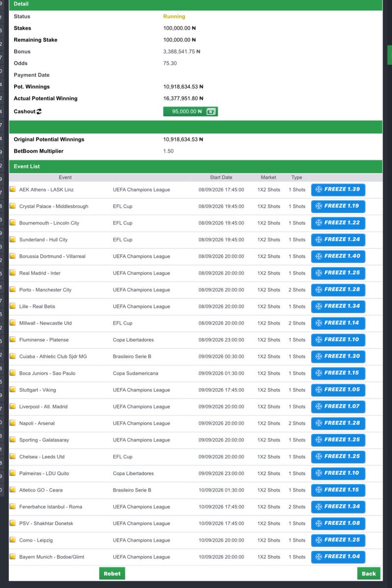Click yellow status icon beside Millwall - Newcastle Utd
Viewport: 392px width, 588px height.
[x=13, y=323]
